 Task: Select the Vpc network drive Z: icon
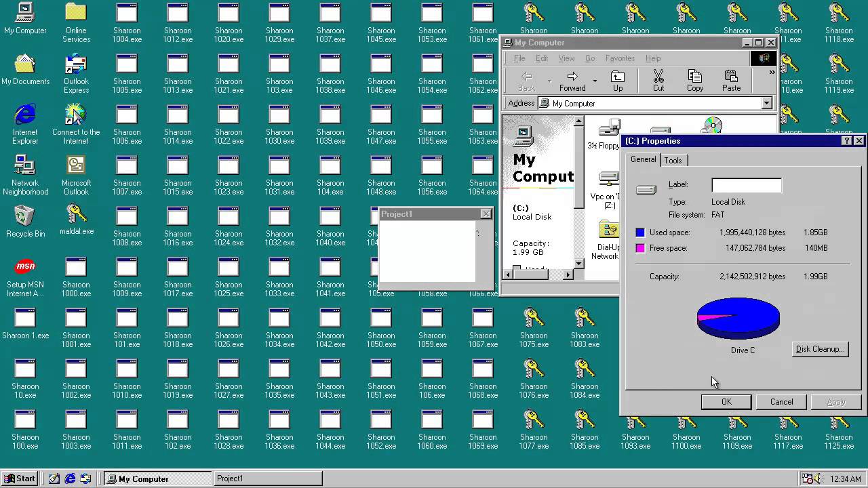click(x=609, y=179)
